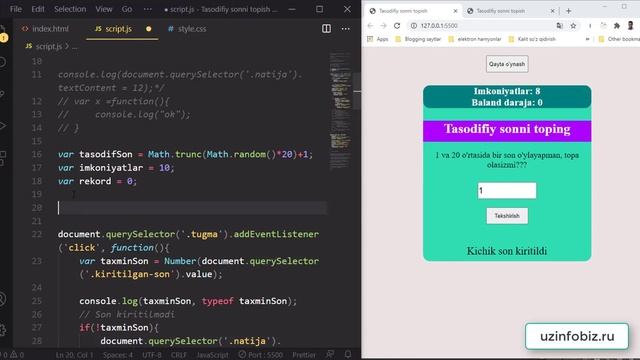Open the Accounts icon in the activity bar
This screenshot has width=640, height=360.
[2, 299]
